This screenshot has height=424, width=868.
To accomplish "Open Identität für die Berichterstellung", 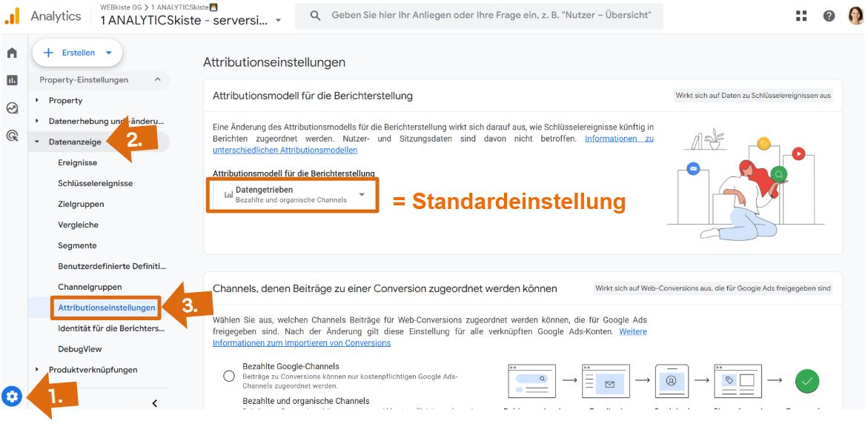I will pos(112,328).
